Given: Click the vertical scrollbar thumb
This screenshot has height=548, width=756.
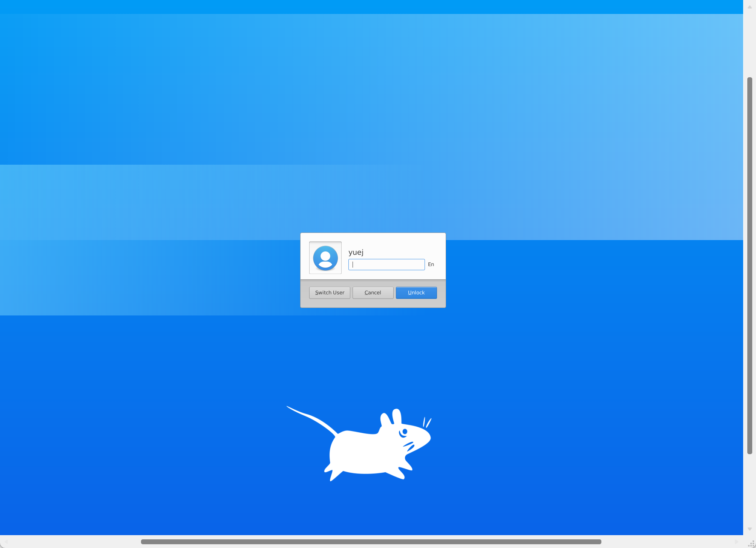Looking at the screenshot, I should [x=750, y=265].
